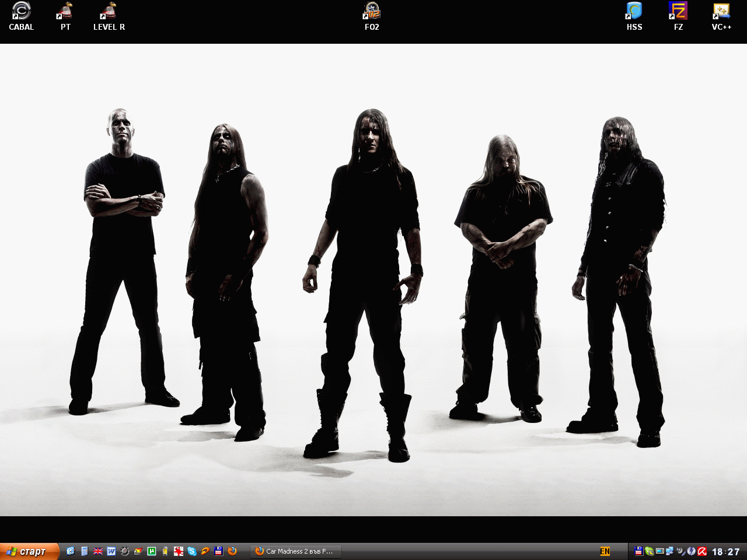Launch the calculator icon in Quick Launch
Viewport: 747px width, 560px height.
[x=85, y=551]
